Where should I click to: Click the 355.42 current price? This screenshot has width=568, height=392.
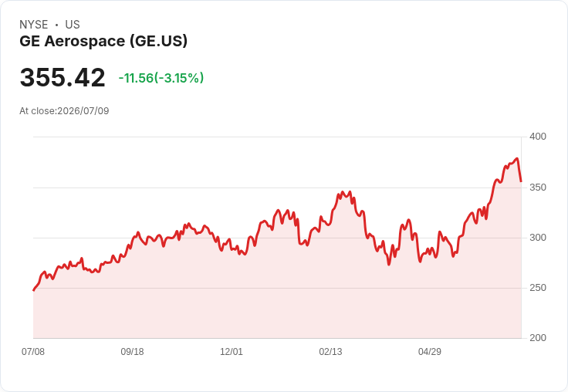tap(63, 77)
